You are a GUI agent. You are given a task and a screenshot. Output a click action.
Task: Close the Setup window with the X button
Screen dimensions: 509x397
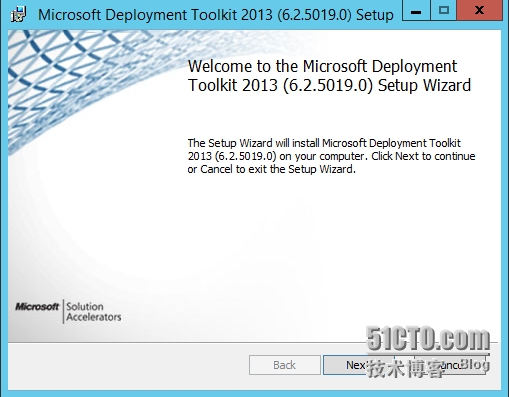(x=479, y=10)
